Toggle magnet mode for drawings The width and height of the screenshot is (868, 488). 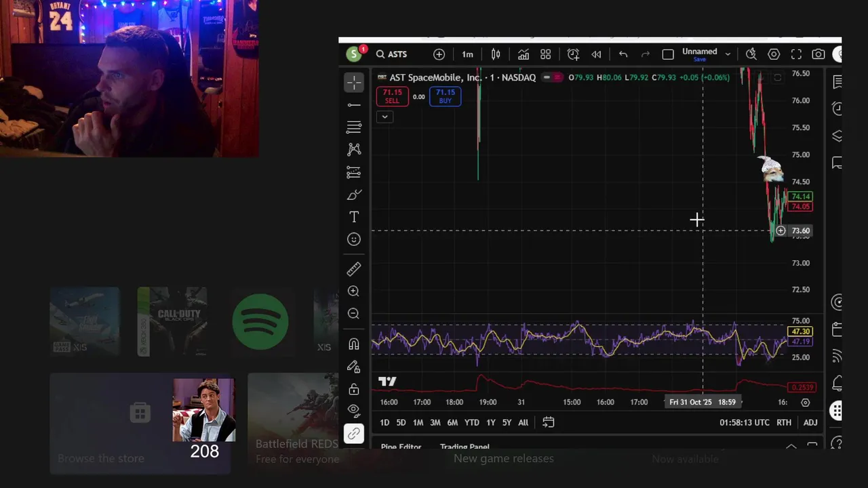coord(354,344)
